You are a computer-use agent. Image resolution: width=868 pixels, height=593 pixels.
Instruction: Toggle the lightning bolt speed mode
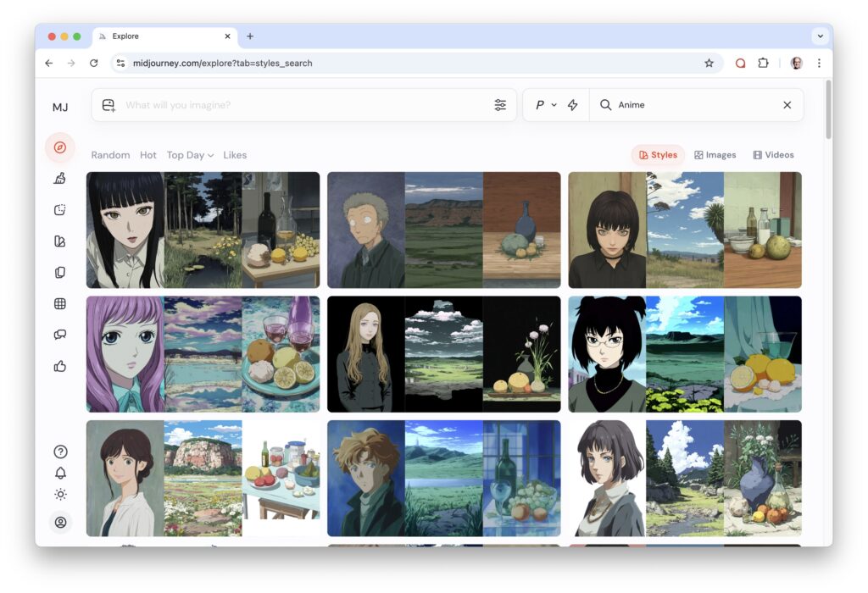point(573,105)
